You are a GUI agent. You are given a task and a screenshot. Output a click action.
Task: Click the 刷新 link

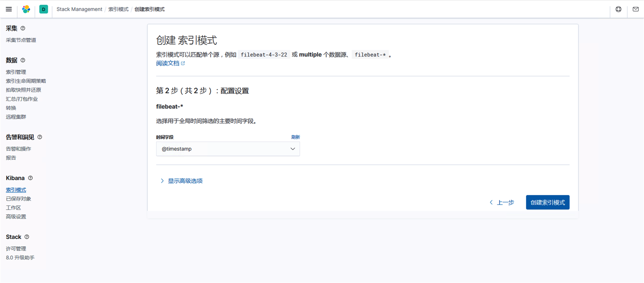(296, 137)
